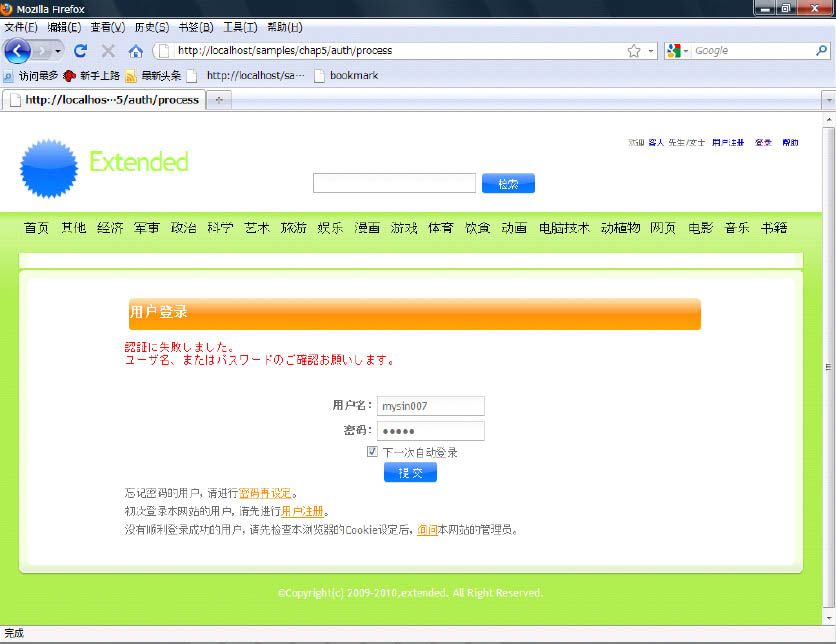Click the 用户注册 link in the header
This screenshot has width=836, height=644.
pyautogui.click(x=728, y=142)
